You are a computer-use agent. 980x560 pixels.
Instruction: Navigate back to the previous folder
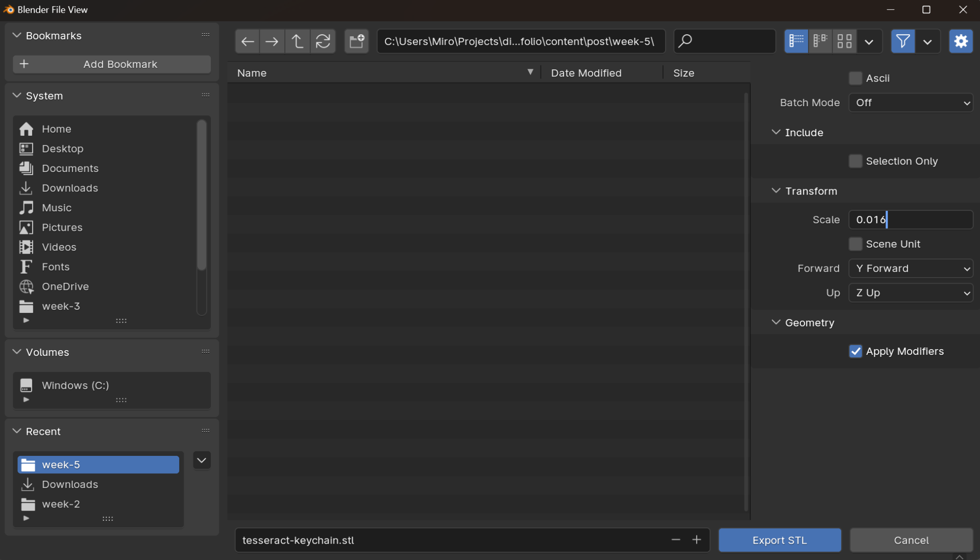248,41
